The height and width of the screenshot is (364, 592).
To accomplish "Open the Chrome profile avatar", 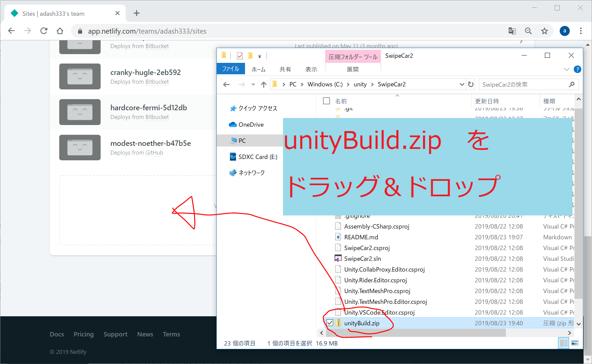I will (x=564, y=31).
